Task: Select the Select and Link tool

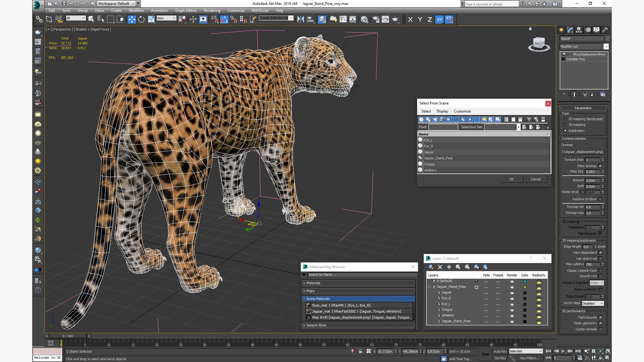Action: coord(39,19)
